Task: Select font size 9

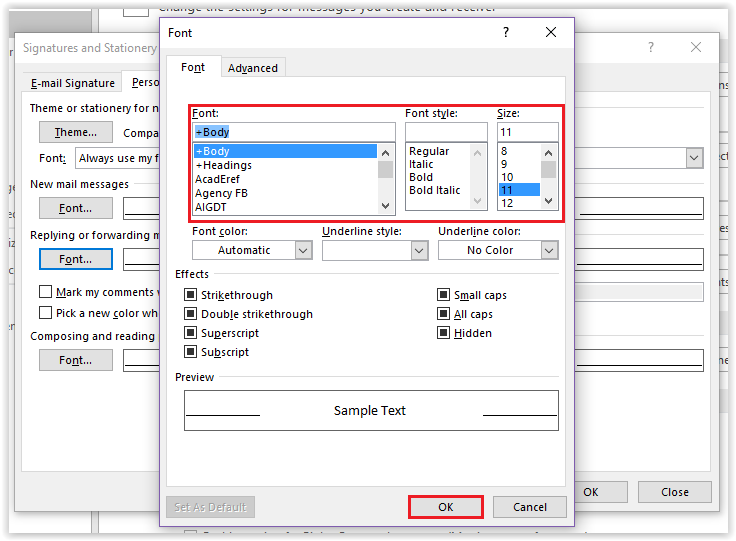Action: (519, 164)
